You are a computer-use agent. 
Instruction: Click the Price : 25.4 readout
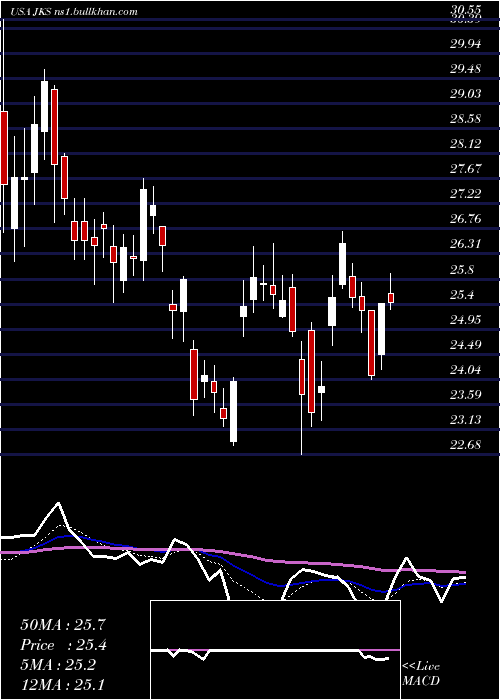[63, 645]
